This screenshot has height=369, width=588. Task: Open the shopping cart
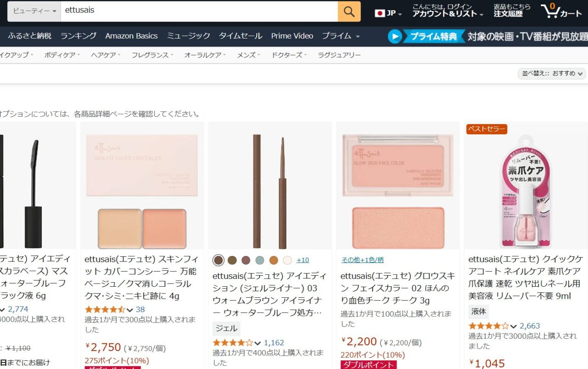561,11
